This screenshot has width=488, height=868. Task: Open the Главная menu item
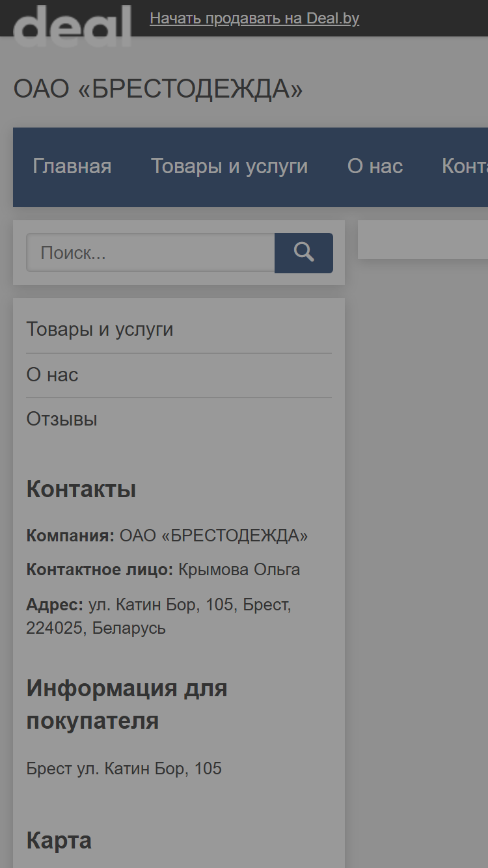[x=72, y=167]
